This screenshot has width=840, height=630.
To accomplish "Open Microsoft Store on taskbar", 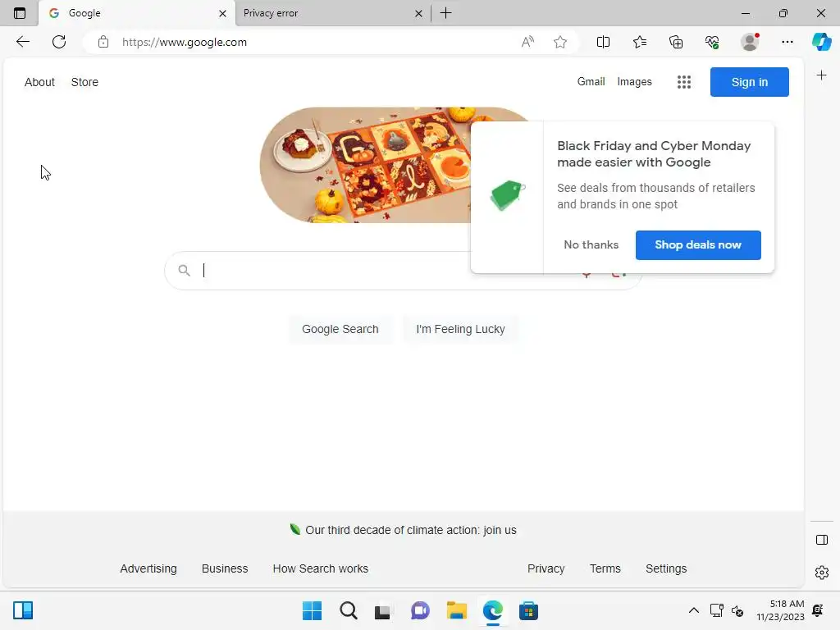I will pos(528,610).
